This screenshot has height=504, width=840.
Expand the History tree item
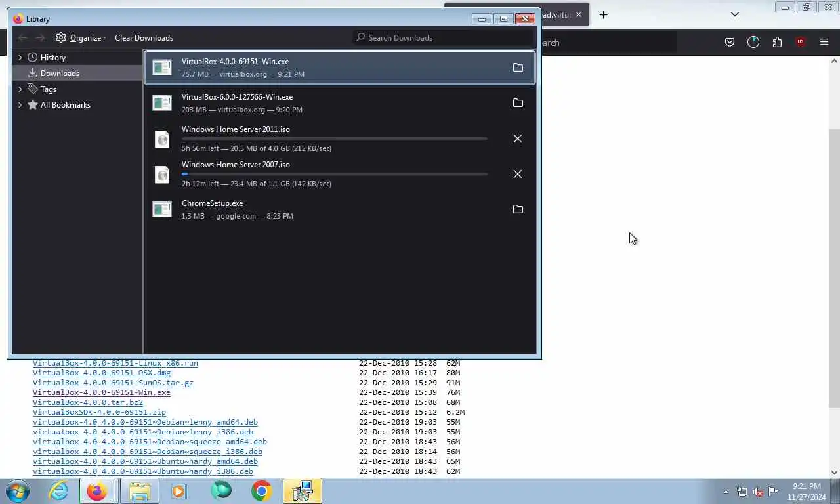[x=20, y=58]
